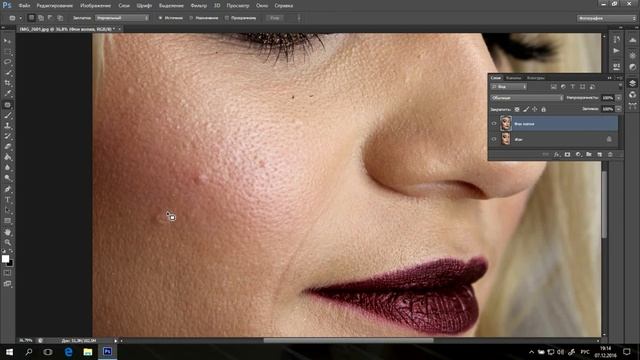Open the File menu
640x360 pixels.
(24, 6)
